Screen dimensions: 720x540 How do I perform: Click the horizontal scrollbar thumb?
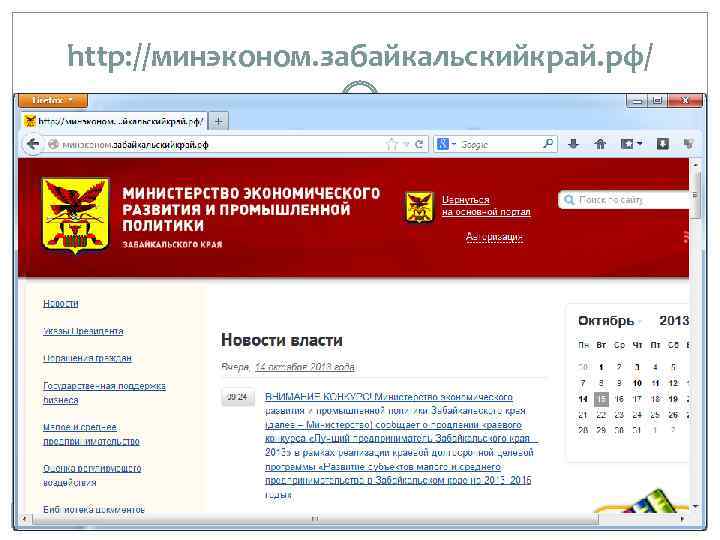(x=315, y=519)
